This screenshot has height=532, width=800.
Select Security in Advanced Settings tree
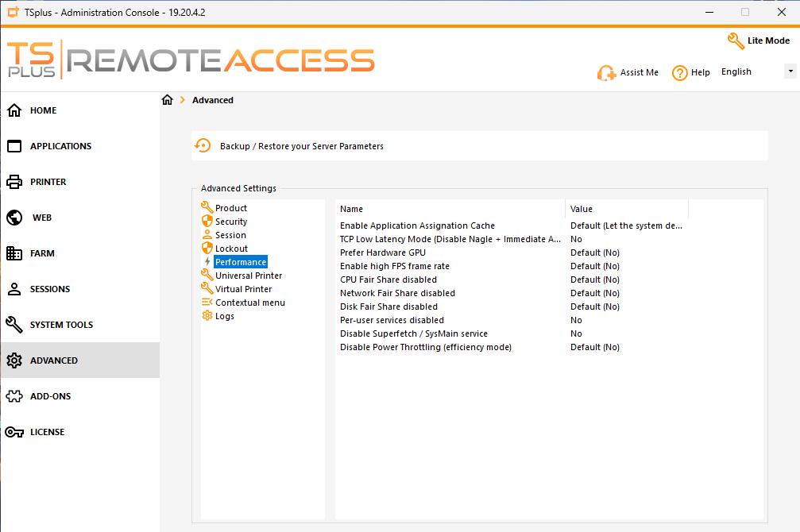(230, 222)
